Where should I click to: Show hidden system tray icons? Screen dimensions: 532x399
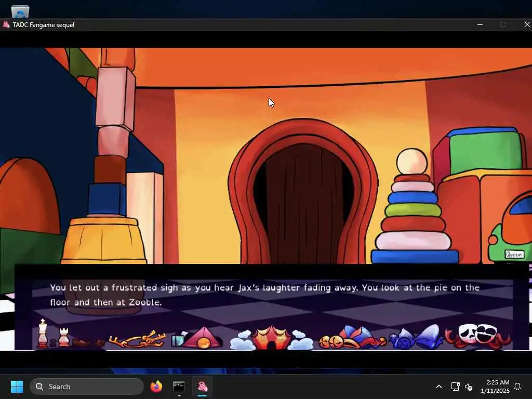pos(438,387)
